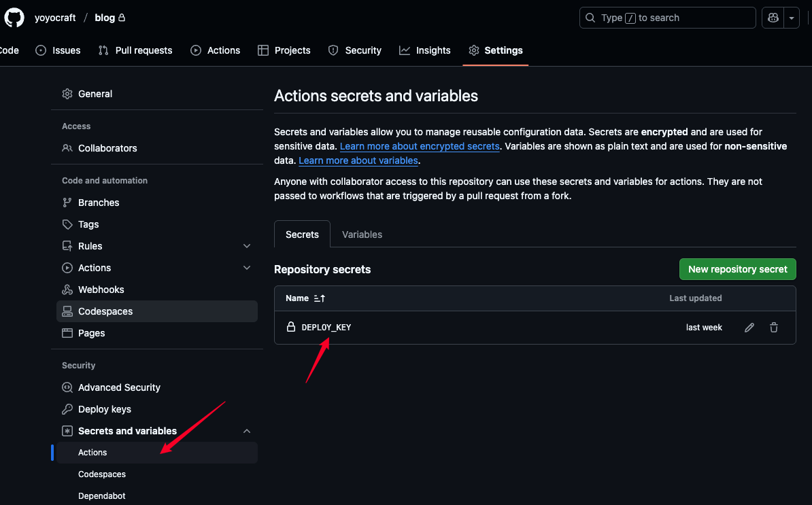
Task: Expand the Copilot dropdown arrow
Action: tap(792, 18)
